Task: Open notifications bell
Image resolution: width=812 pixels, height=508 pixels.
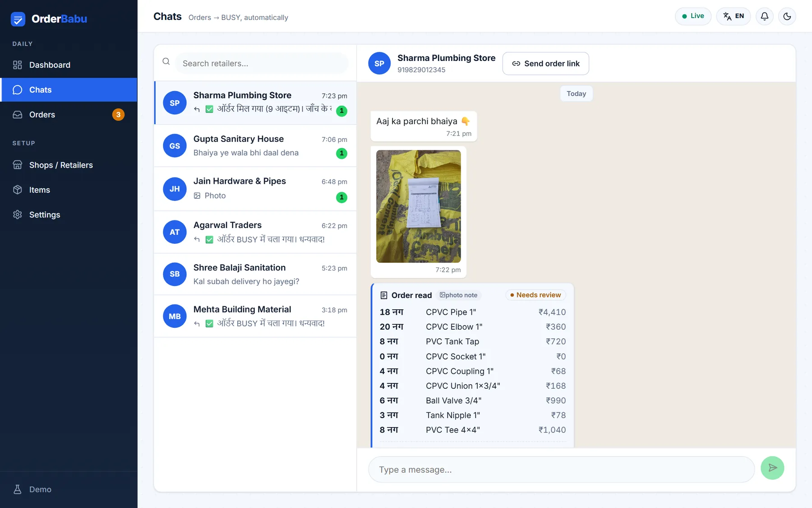Action: coord(765,16)
